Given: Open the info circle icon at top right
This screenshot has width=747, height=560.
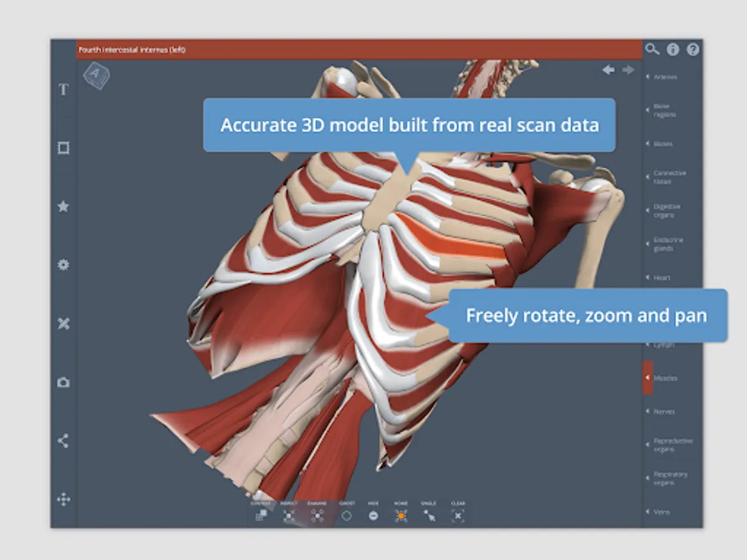Looking at the screenshot, I should pyautogui.click(x=673, y=49).
